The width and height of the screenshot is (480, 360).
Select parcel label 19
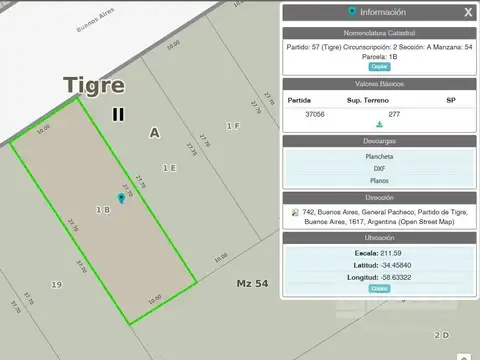tap(56, 285)
